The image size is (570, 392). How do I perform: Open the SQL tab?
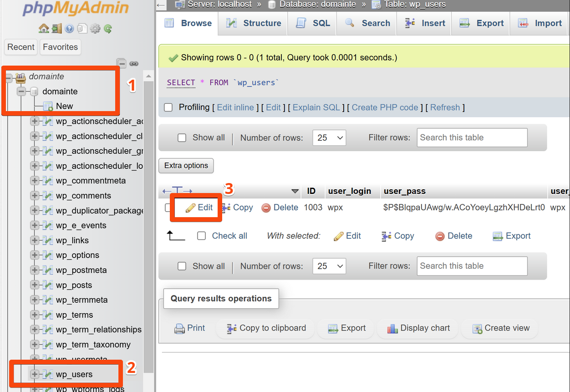click(312, 23)
